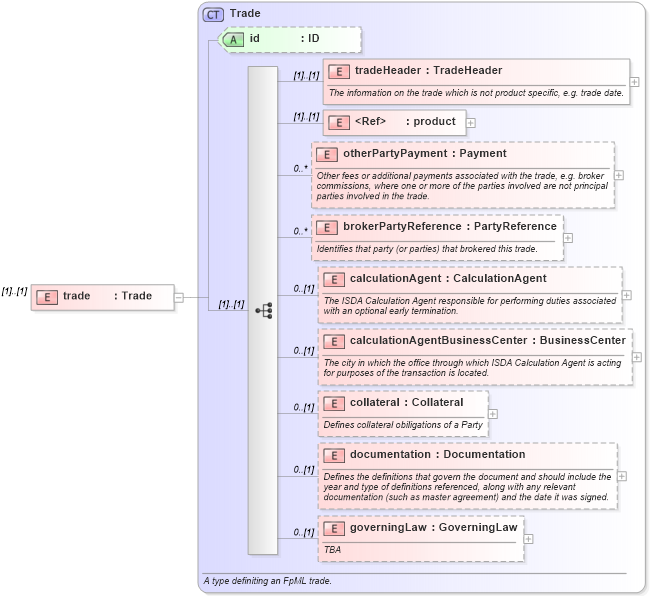The width and height of the screenshot is (650, 596).
Task: Click the calculationAgent description text
Action: tap(470, 305)
